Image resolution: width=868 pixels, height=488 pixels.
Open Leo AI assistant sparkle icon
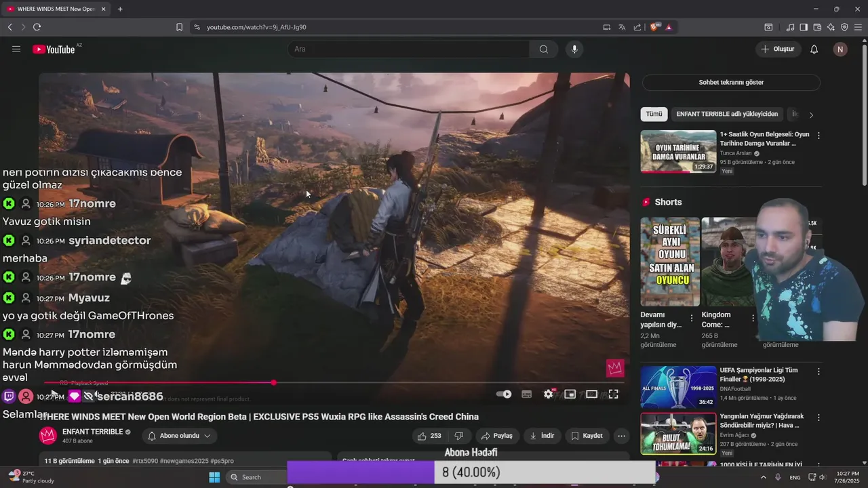pyautogui.click(x=831, y=27)
